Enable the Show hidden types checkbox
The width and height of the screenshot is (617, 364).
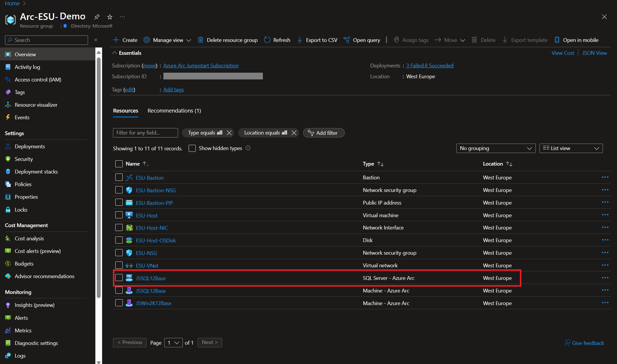point(192,148)
